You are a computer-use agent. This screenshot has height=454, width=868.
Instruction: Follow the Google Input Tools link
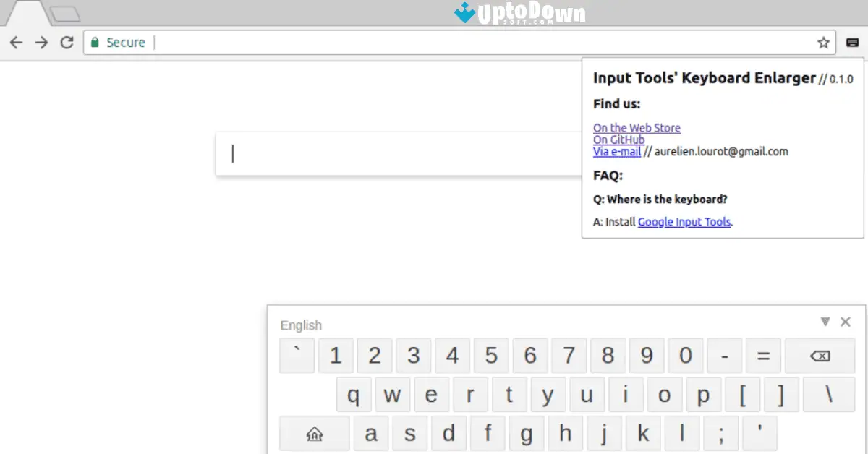684,222
